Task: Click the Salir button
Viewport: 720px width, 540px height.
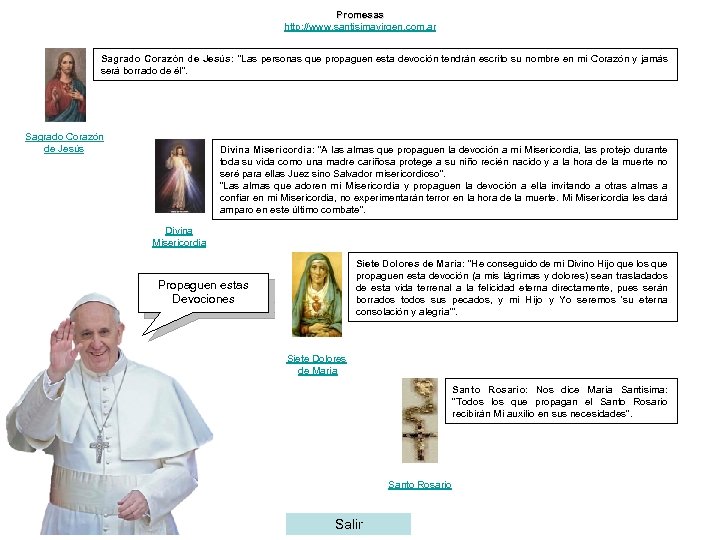Action: coord(348,524)
